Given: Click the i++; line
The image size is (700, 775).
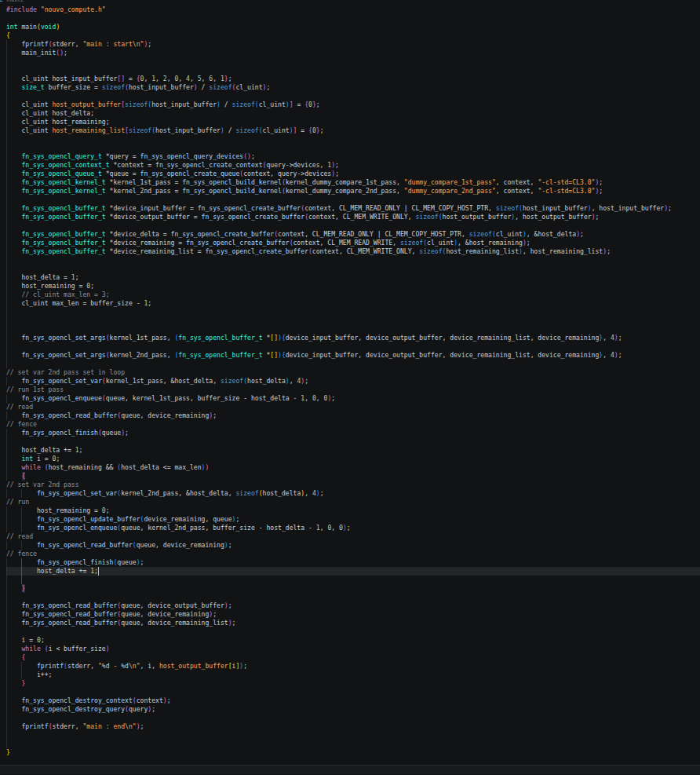Looking at the screenshot, I should pos(44,674).
